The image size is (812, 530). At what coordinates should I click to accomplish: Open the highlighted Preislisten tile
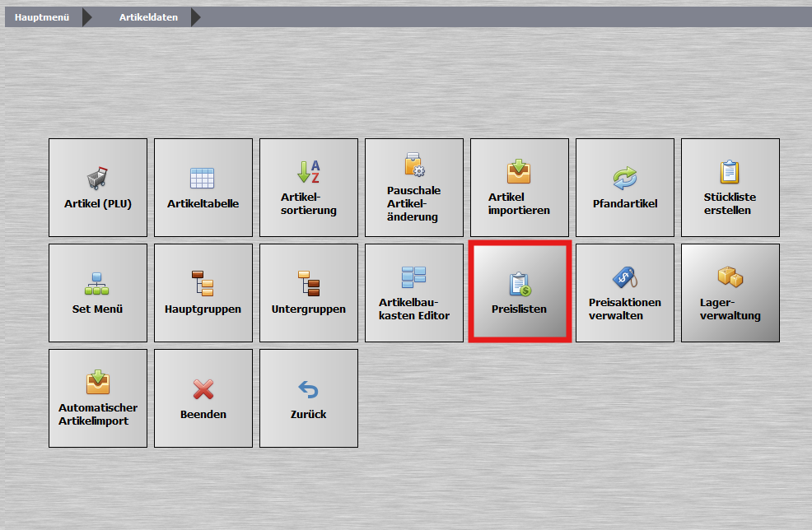click(520, 293)
